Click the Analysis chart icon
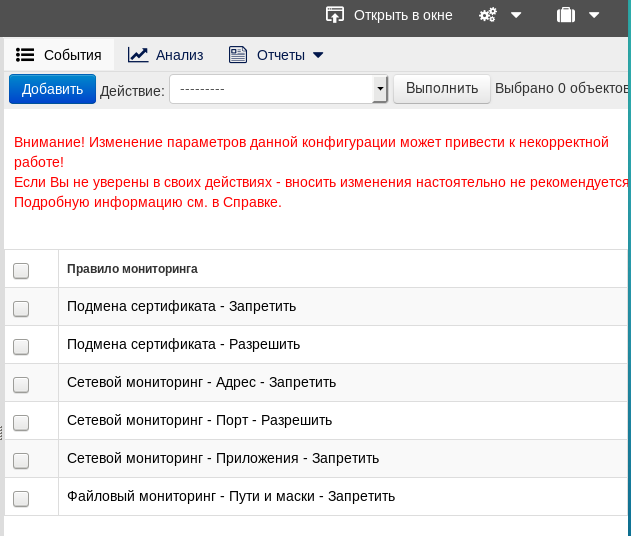The width and height of the screenshot is (631, 536). [x=138, y=55]
